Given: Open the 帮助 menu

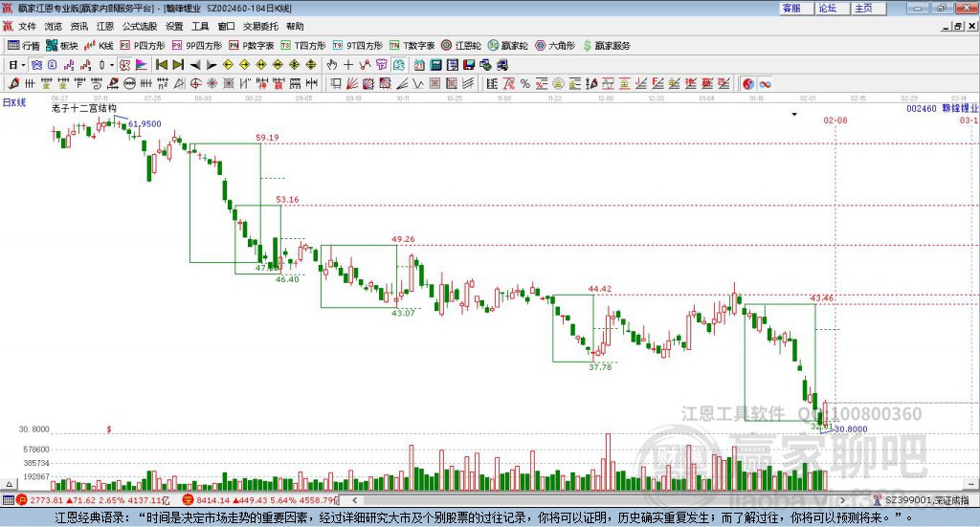Looking at the screenshot, I should pos(295,26).
